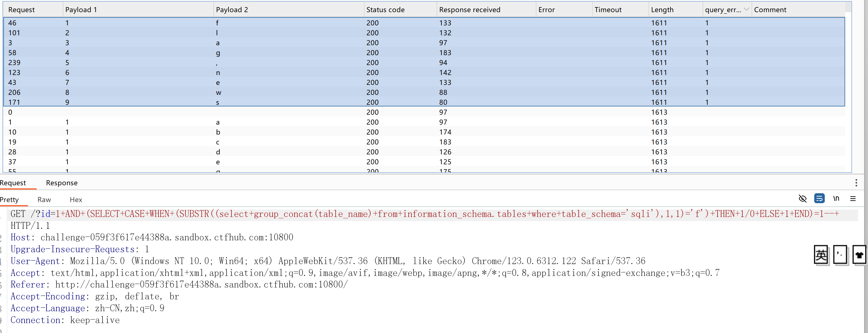Sort by the Payload 1 column header
Image resolution: width=868 pixels, height=333 pixels.
click(x=138, y=9)
